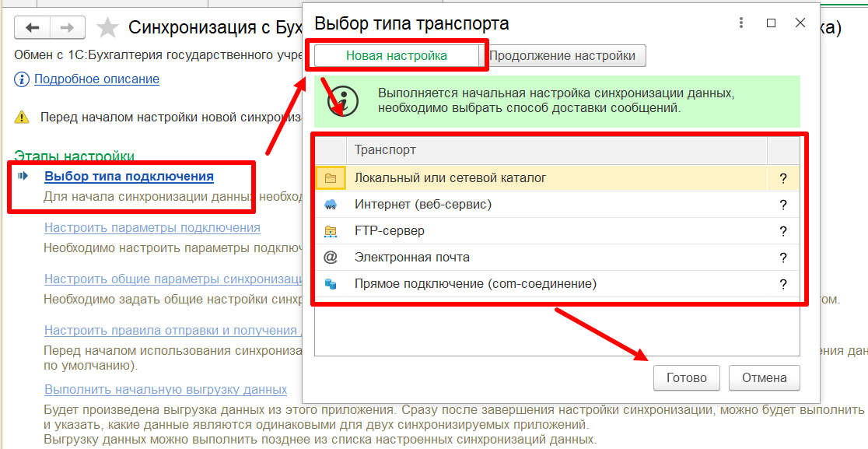Click the folder icon for local catalog
The image size is (868, 449).
[x=331, y=178]
